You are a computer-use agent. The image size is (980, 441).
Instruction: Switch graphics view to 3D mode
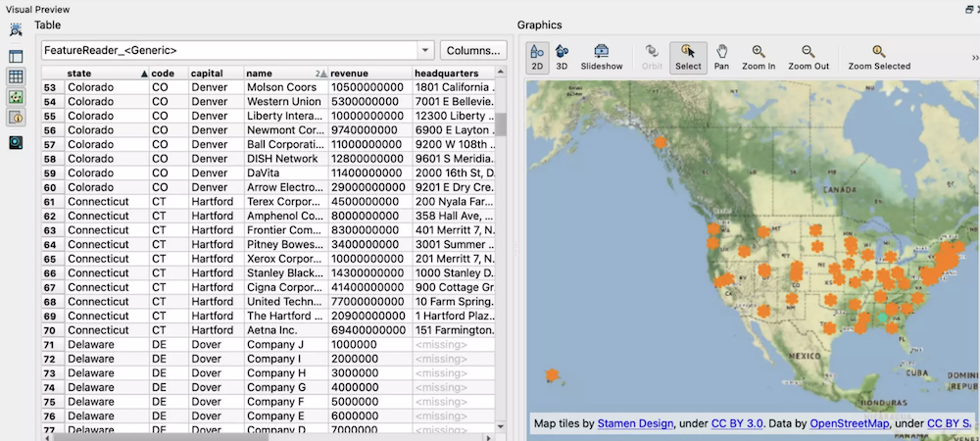[562, 57]
